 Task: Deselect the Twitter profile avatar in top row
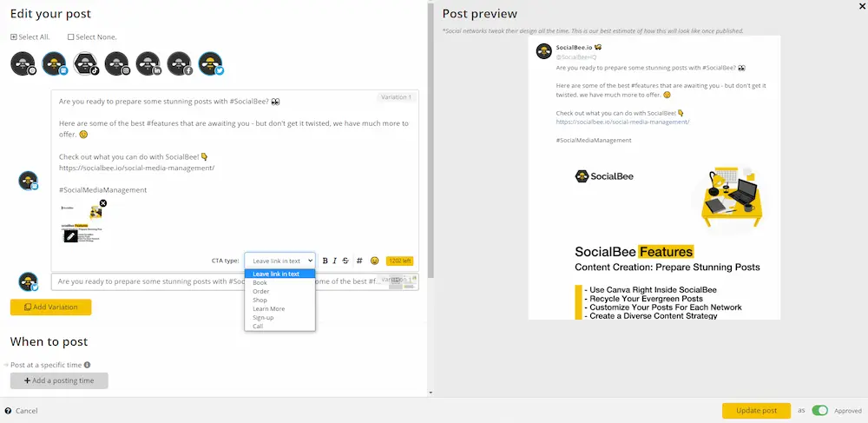[x=211, y=63]
